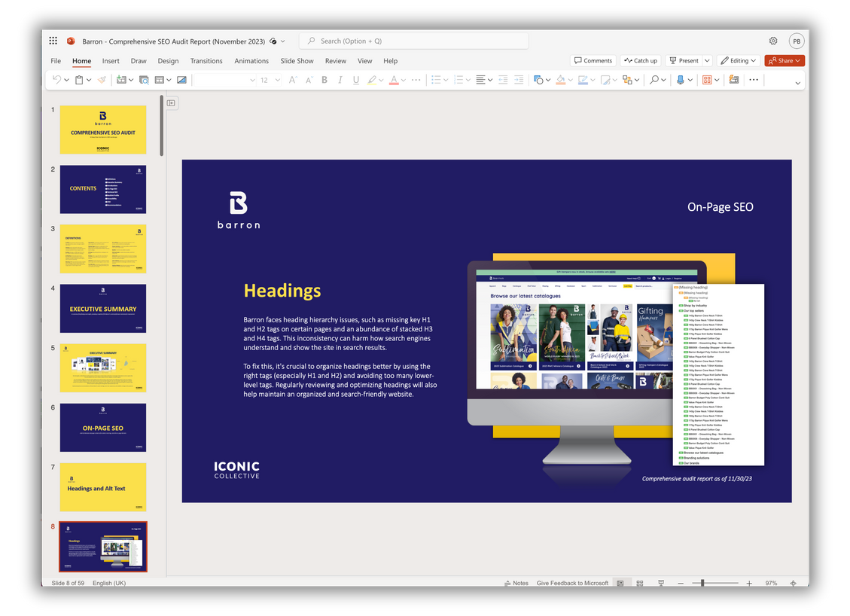Open the Editing mode dropdown
The image size is (850, 616).
coord(739,61)
